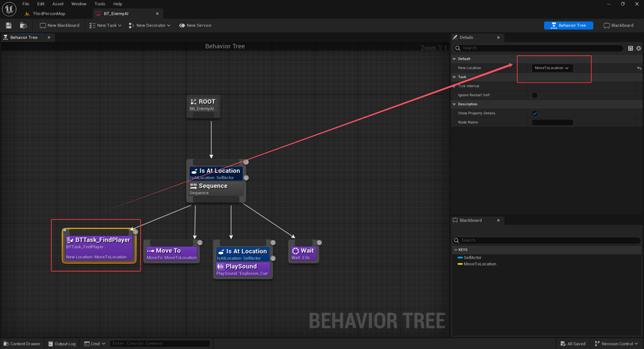Open the Details settings gear icon
Viewport: 644px width, 349px height.
coord(639,48)
